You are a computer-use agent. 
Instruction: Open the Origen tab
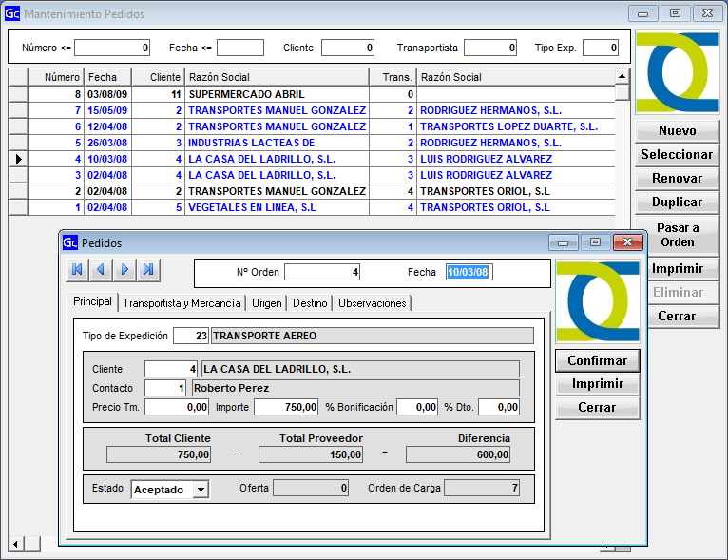point(267,303)
